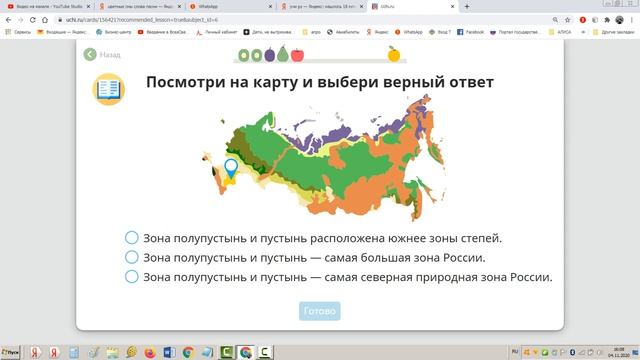Close the YouTube Studio tab
The width and height of the screenshot is (640, 360).
88,7
